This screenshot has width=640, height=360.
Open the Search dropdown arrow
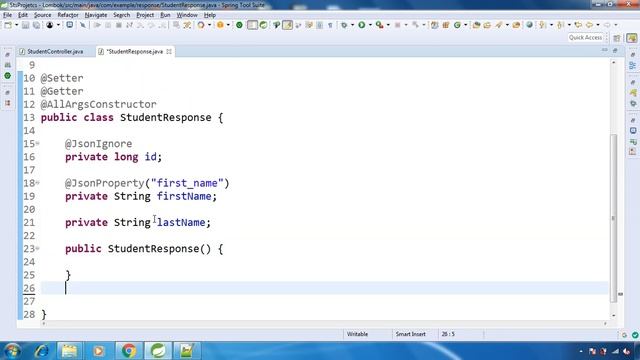pos(507,25)
